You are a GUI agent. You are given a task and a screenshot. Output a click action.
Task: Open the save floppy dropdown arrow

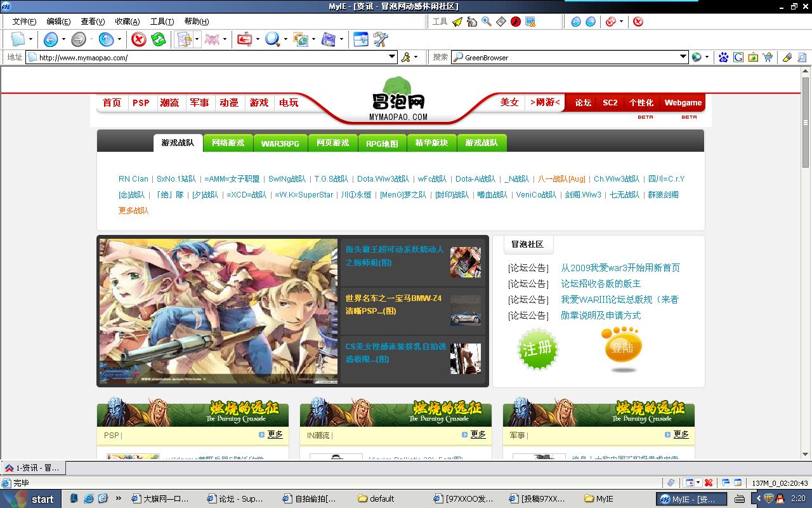pos(341,39)
